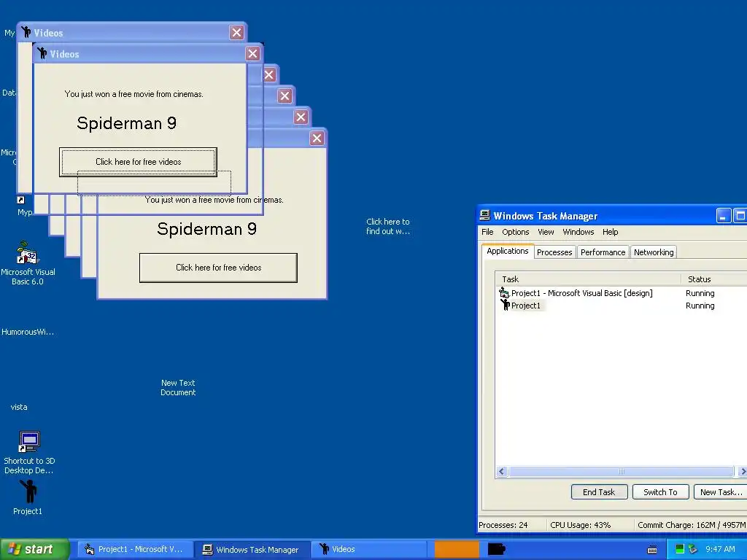The height and width of the screenshot is (560, 747).
Task: Click the keyboard icon in the taskbar
Action: tap(652, 550)
